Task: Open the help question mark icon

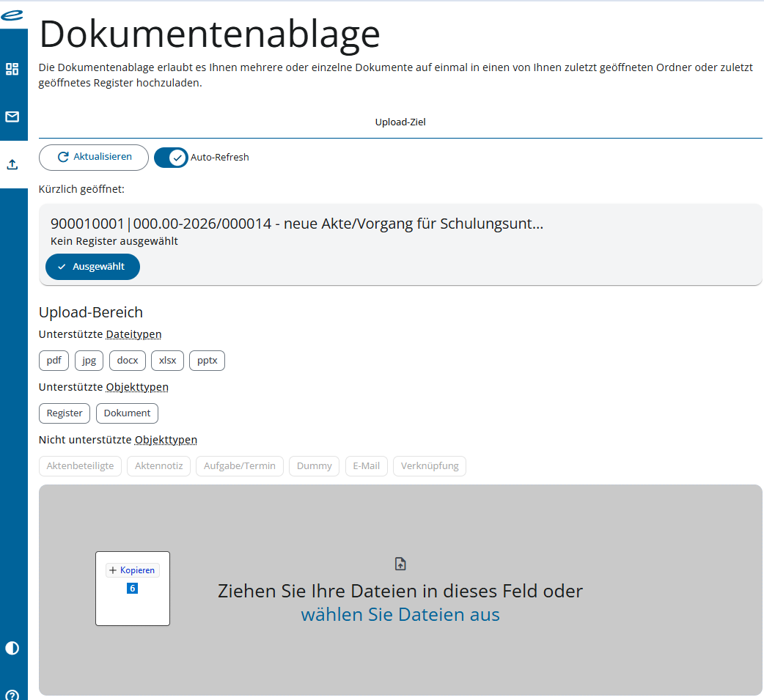Action: [12, 695]
